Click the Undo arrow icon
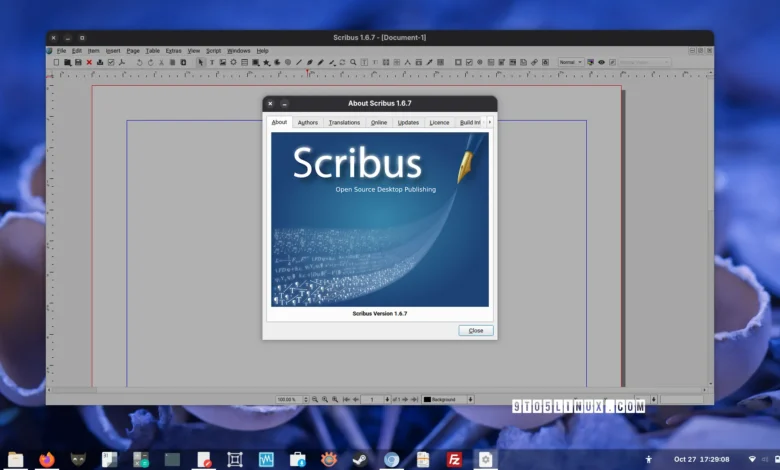The height and width of the screenshot is (470, 780). [139, 62]
